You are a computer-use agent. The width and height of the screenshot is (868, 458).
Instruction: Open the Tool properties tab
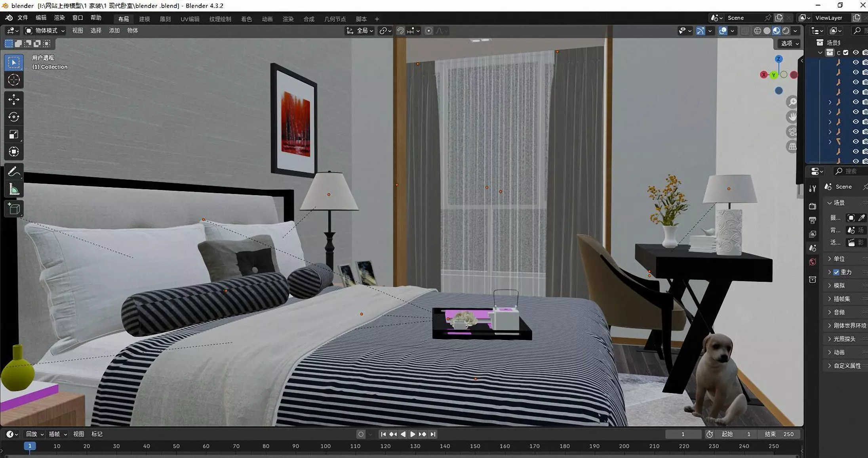[x=813, y=188]
